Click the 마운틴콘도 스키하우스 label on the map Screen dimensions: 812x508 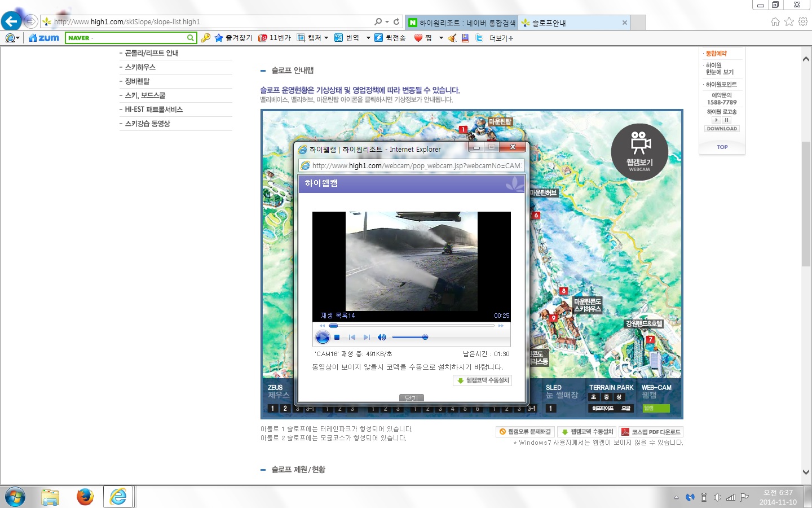pos(588,305)
